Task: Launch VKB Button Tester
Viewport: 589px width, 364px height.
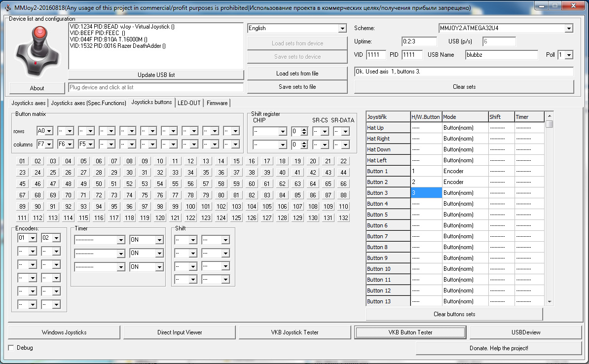Action: [x=410, y=332]
